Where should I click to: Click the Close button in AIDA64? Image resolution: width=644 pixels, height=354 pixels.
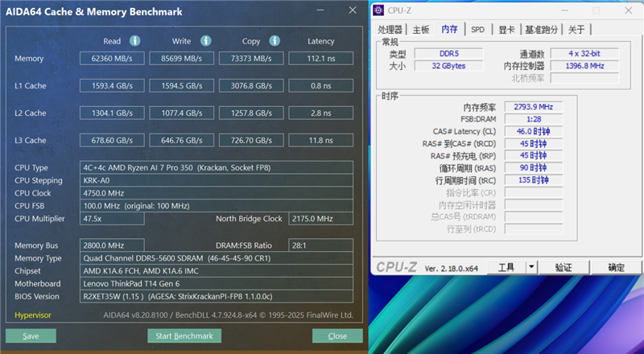point(337,335)
